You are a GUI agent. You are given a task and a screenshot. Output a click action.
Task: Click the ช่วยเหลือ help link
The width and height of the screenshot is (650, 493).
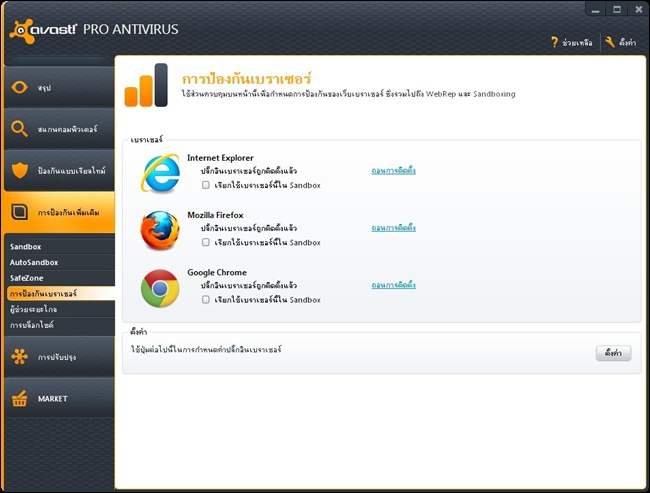coord(577,42)
